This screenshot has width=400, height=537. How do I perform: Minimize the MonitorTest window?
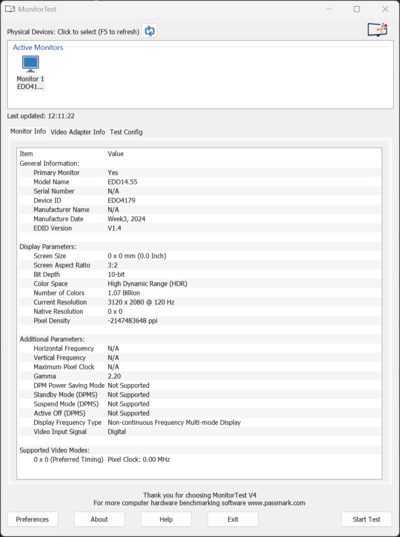point(329,9)
